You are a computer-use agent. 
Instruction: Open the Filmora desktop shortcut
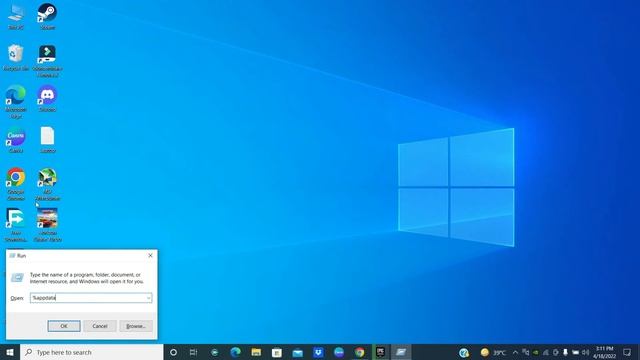47,61
